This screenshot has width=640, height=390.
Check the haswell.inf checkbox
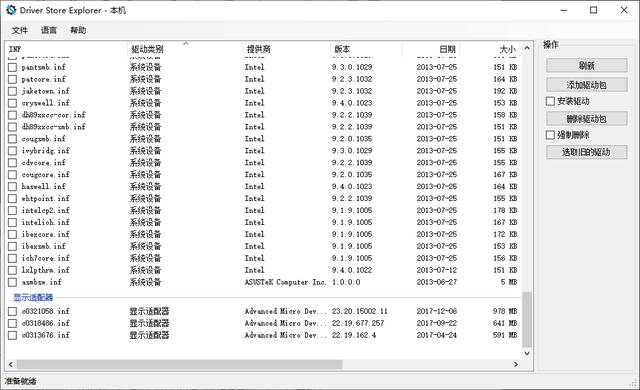coord(13,187)
